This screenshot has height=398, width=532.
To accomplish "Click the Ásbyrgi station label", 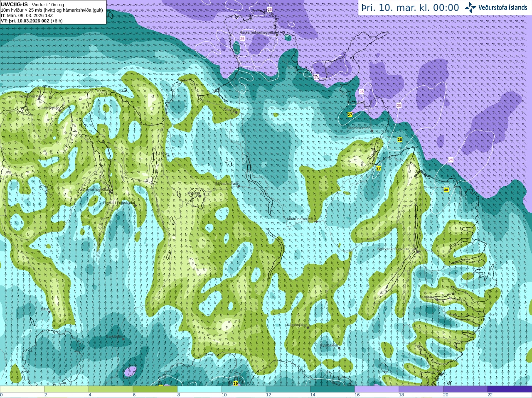I will pos(229,110).
